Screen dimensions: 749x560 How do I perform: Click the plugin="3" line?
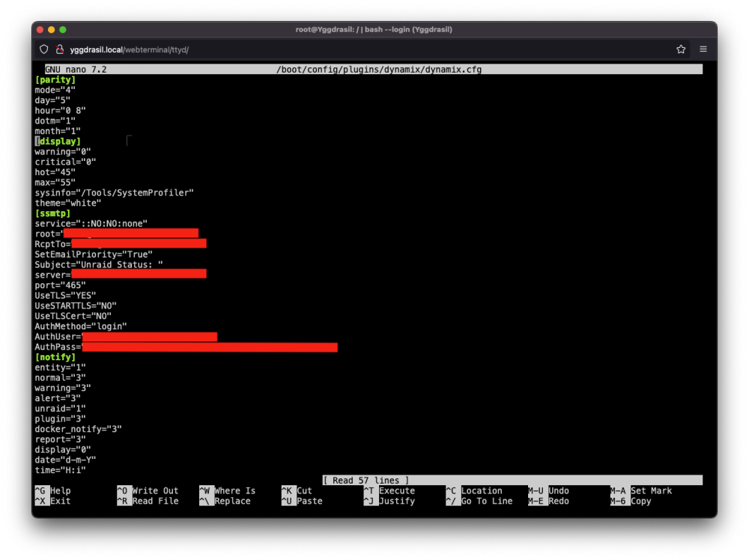(x=60, y=419)
